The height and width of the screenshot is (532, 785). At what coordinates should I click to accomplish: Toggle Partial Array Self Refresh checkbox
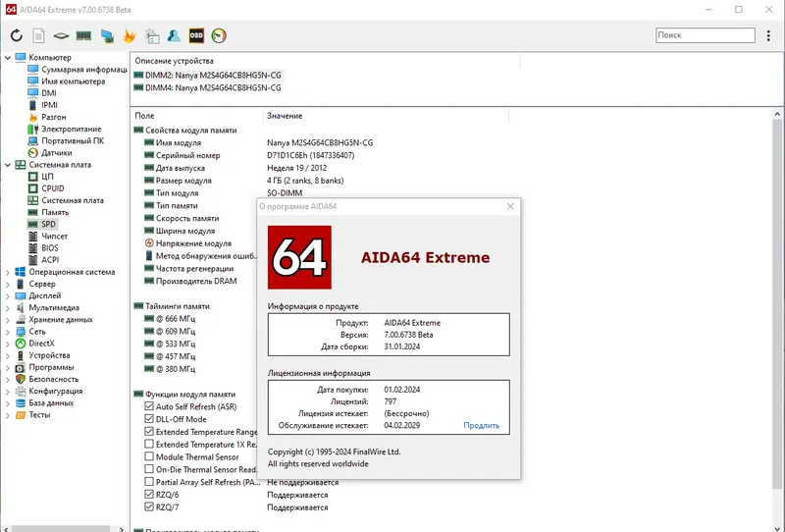pos(149,481)
